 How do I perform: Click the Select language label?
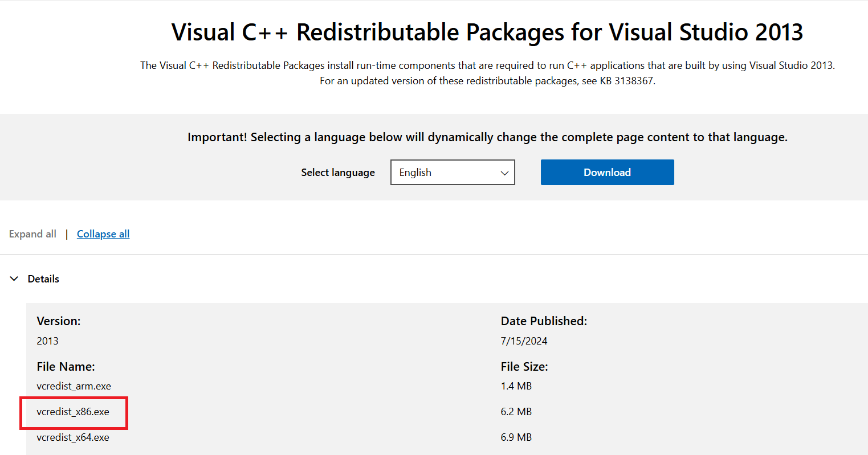338,173
